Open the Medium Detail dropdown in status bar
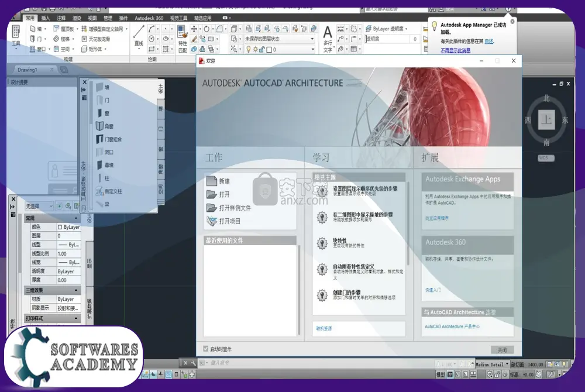Viewport: 585px width, 392px height. click(492, 365)
